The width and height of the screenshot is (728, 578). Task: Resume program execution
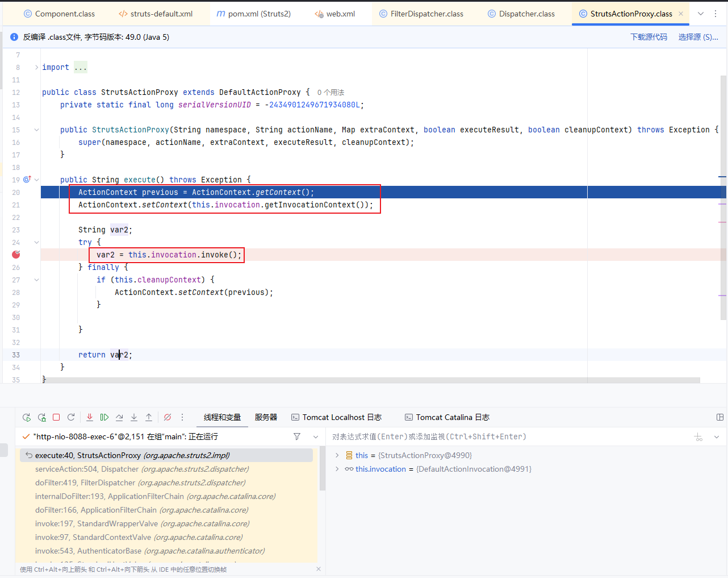pos(104,417)
